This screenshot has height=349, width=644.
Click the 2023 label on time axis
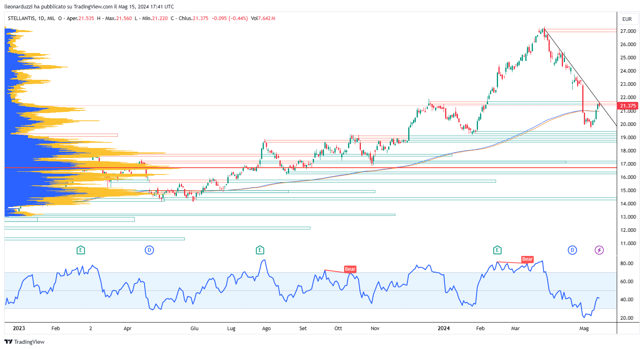click(x=19, y=329)
